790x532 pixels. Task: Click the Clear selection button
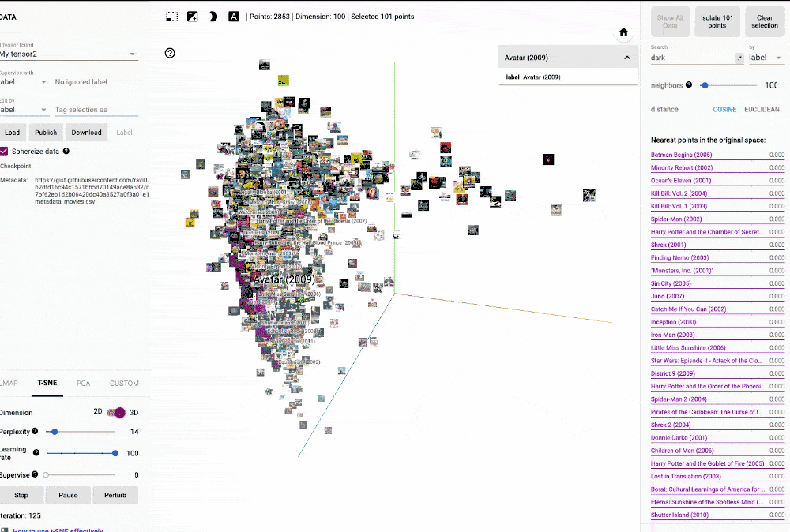click(765, 21)
